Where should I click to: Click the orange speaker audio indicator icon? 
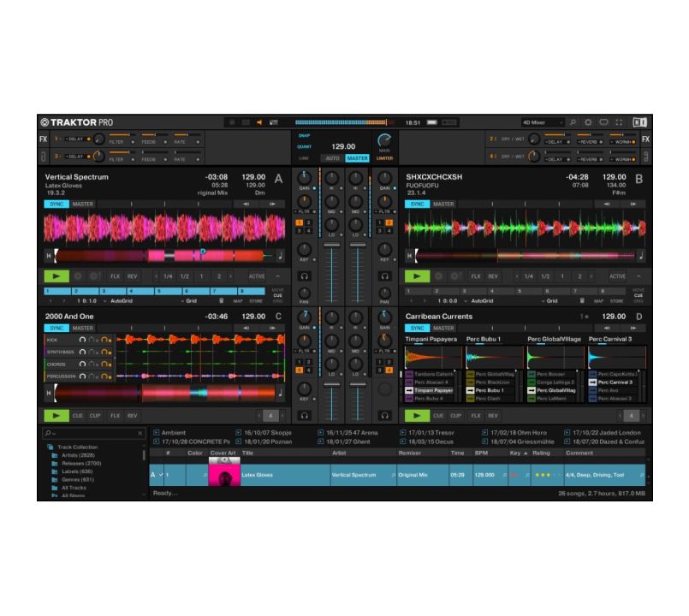coord(259,122)
